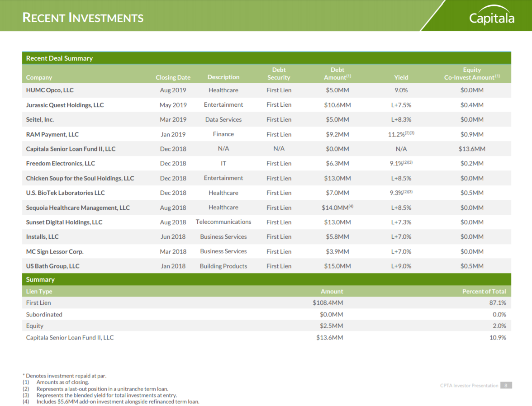Select 'Sequoia Healthcare Management, LLC'

point(78,208)
